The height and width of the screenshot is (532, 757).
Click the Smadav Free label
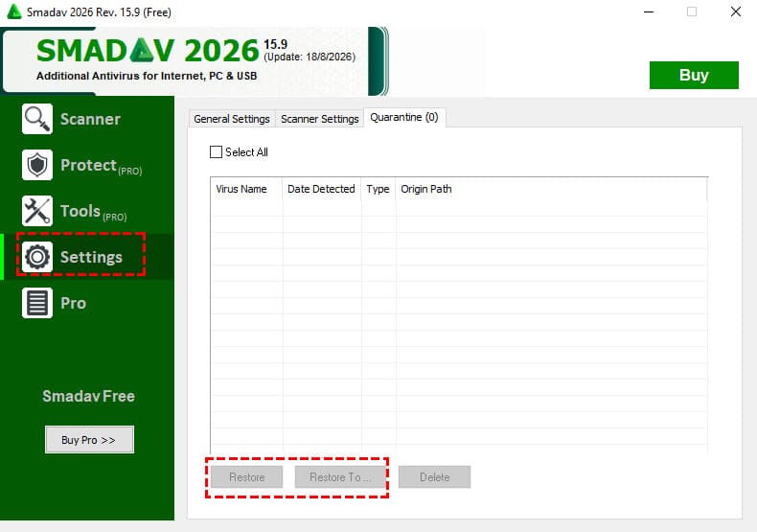click(x=88, y=396)
